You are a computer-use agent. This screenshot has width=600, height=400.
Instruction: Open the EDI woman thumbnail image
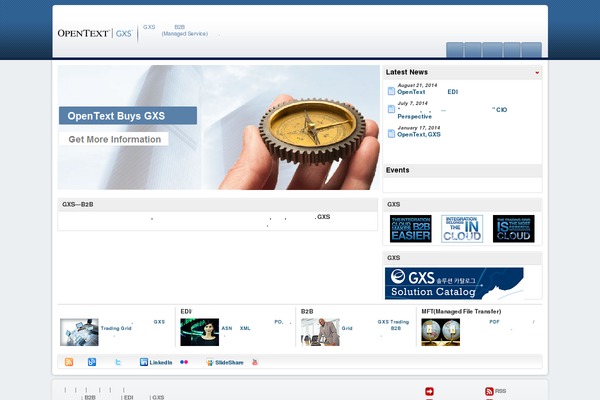pyautogui.click(x=200, y=332)
